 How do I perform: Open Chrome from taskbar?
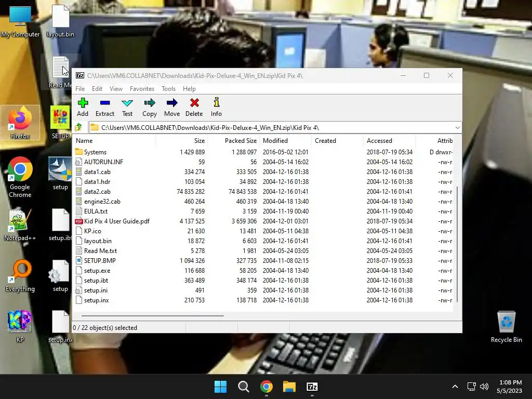point(267,387)
